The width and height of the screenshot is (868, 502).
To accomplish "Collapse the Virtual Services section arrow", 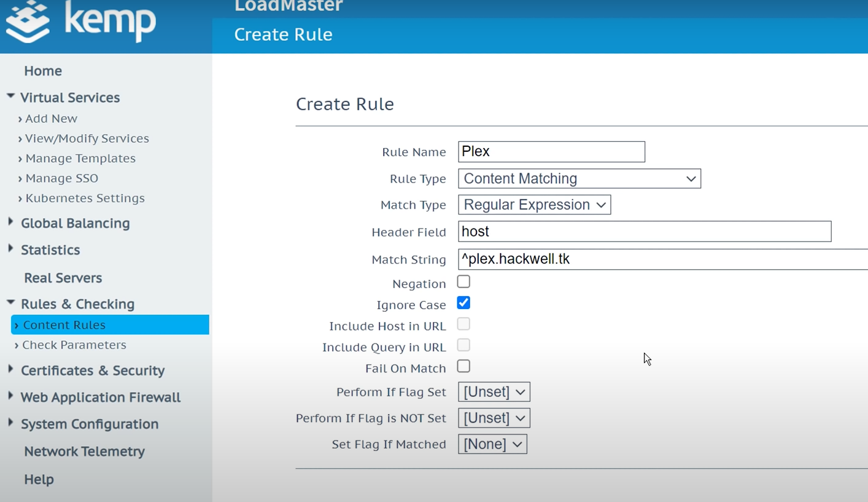I will [10, 96].
